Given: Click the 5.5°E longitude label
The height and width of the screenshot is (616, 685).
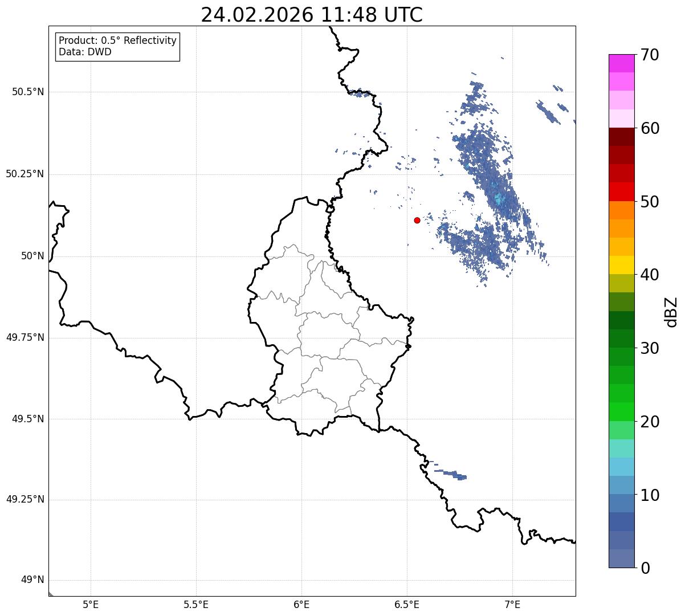Looking at the screenshot, I should click(196, 604).
